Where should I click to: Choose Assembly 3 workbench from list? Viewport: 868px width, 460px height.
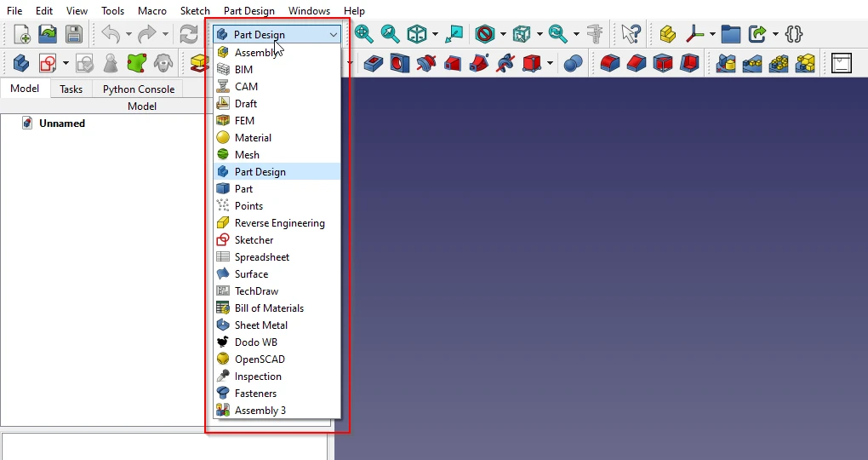[277, 410]
